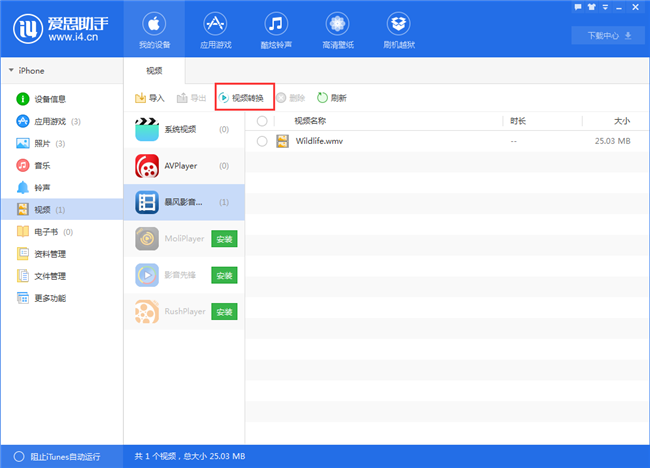Collapse the iPhone device tree
This screenshot has height=468, width=650.
point(11,71)
